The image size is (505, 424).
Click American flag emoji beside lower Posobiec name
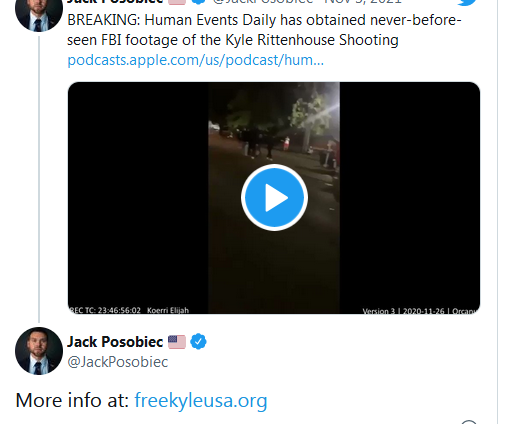[x=177, y=342]
